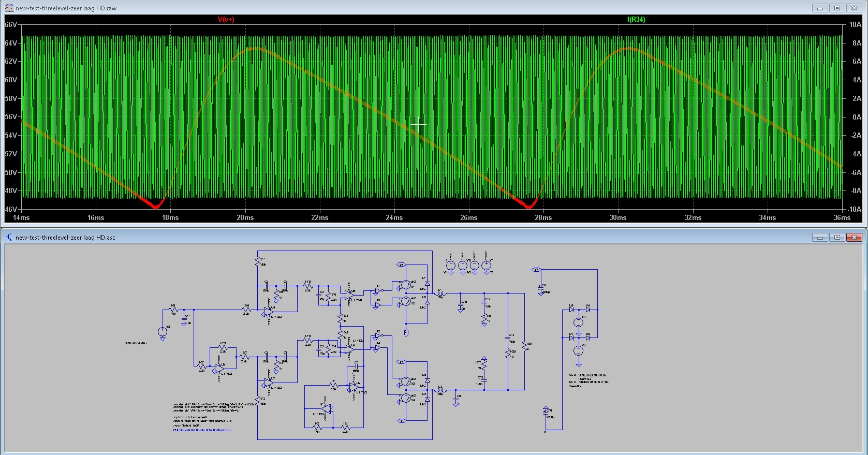Click the V- net label below switch S4
The height and width of the screenshot is (455, 868).
coord(401,421)
